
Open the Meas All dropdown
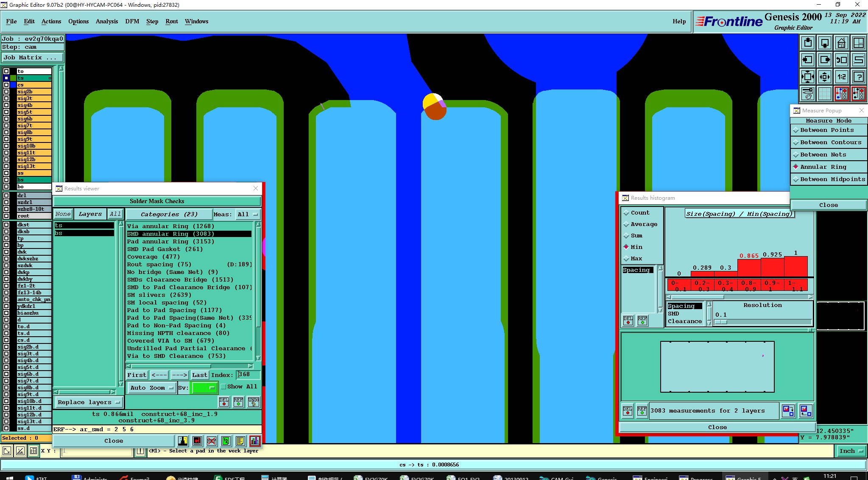pyautogui.click(x=248, y=215)
